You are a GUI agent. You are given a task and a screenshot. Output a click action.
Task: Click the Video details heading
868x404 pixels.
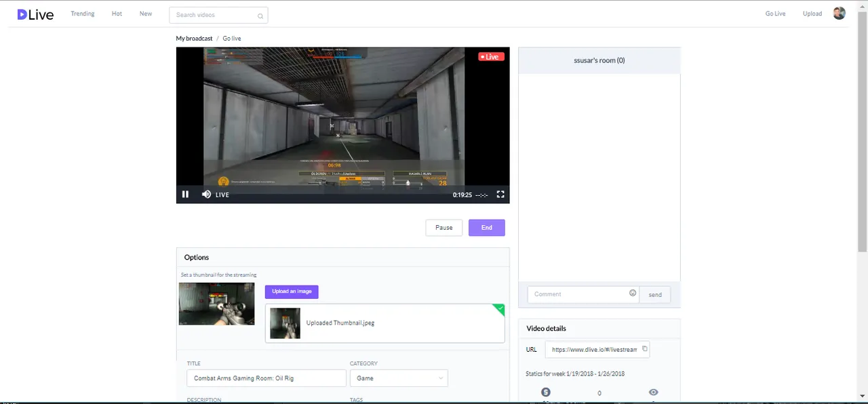click(546, 328)
